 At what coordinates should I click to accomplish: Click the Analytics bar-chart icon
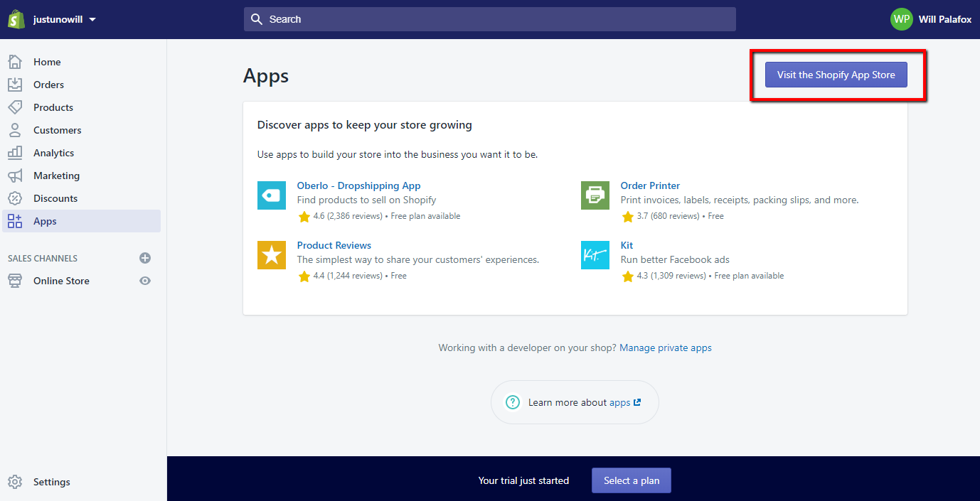pos(16,153)
